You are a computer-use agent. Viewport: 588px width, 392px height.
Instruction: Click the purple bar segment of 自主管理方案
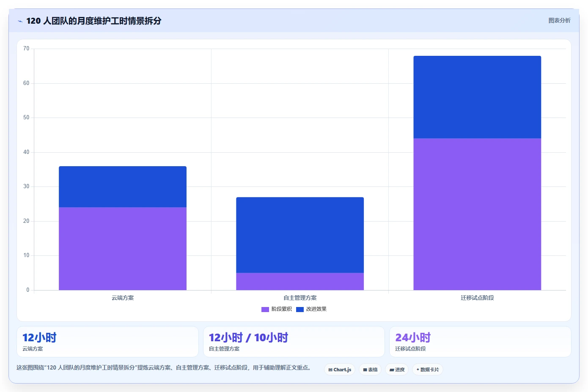(300, 281)
